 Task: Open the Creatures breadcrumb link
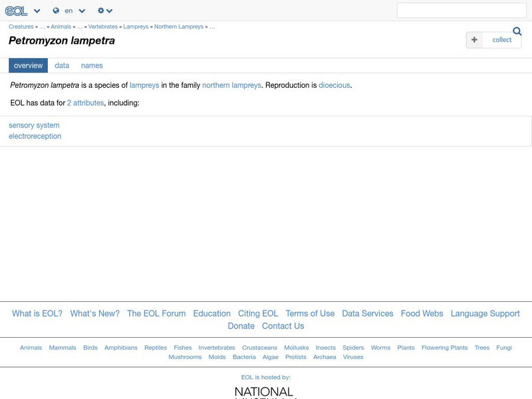pos(21,27)
